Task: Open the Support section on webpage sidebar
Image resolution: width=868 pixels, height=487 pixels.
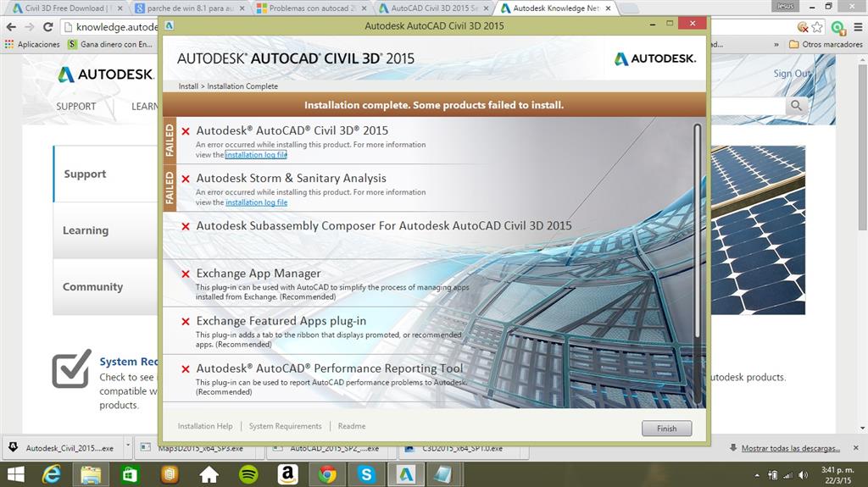Action: (105, 174)
